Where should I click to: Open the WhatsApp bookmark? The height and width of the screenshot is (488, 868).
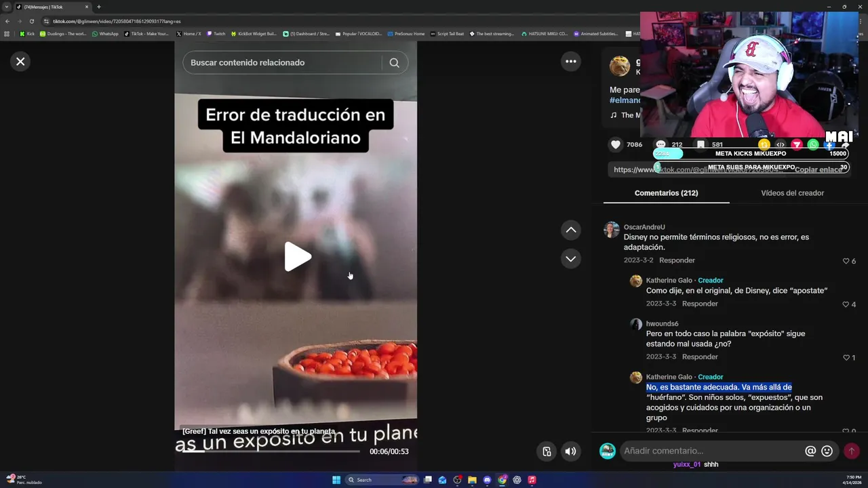[x=105, y=34]
